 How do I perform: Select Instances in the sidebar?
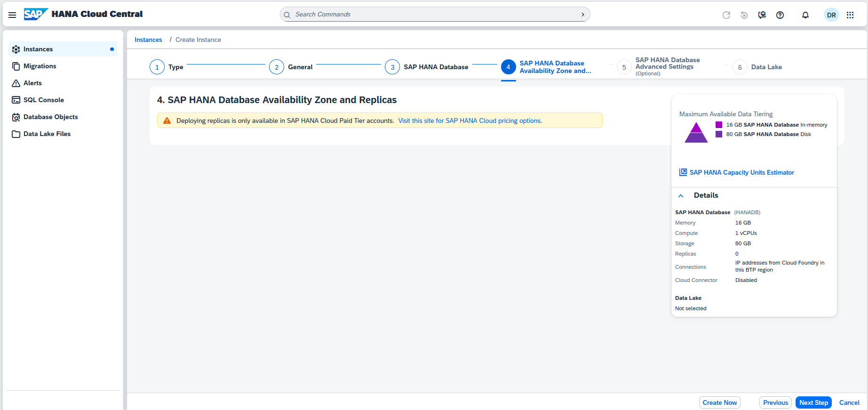coord(63,49)
